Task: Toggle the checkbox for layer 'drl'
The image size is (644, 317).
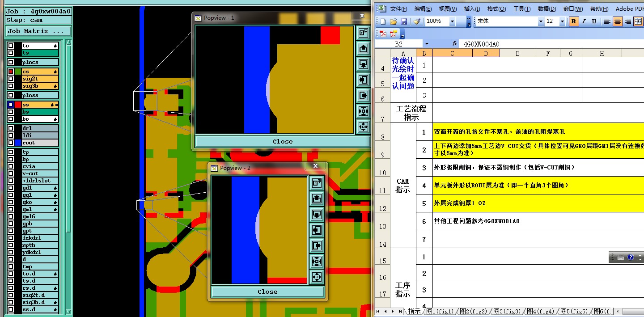Action: coord(11,128)
